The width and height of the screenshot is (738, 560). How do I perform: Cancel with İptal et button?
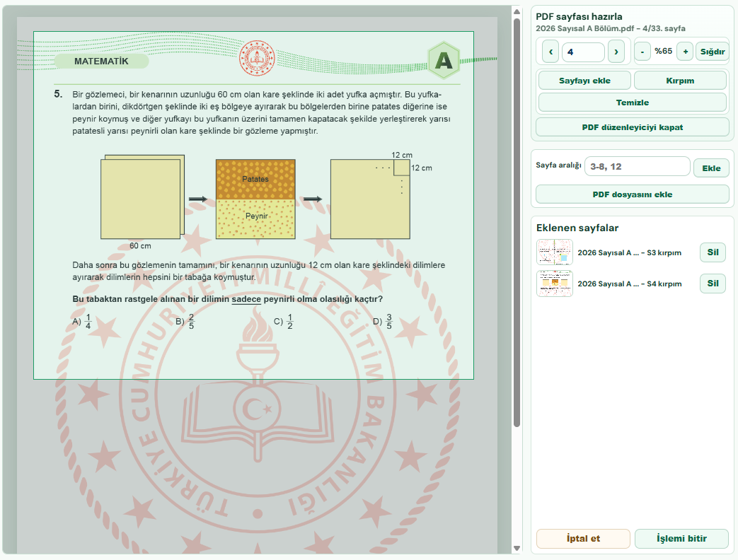pyautogui.click(x=583, y=538)
